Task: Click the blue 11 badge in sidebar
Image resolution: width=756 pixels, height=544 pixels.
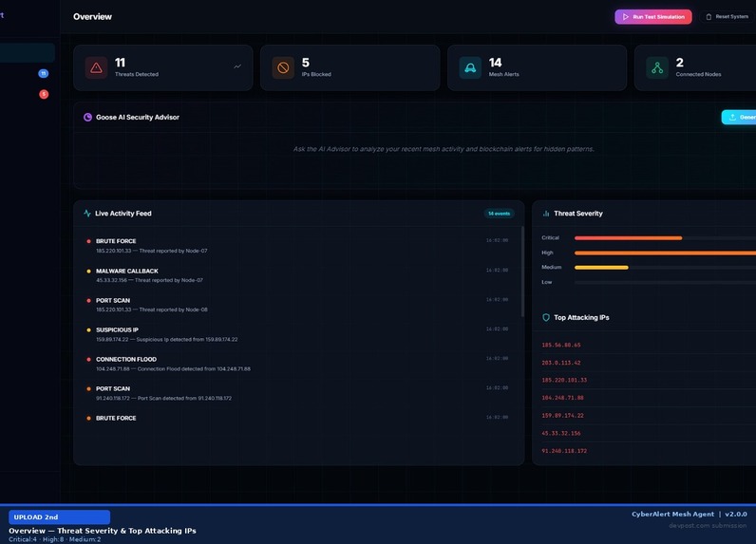Action: (44, 73)
